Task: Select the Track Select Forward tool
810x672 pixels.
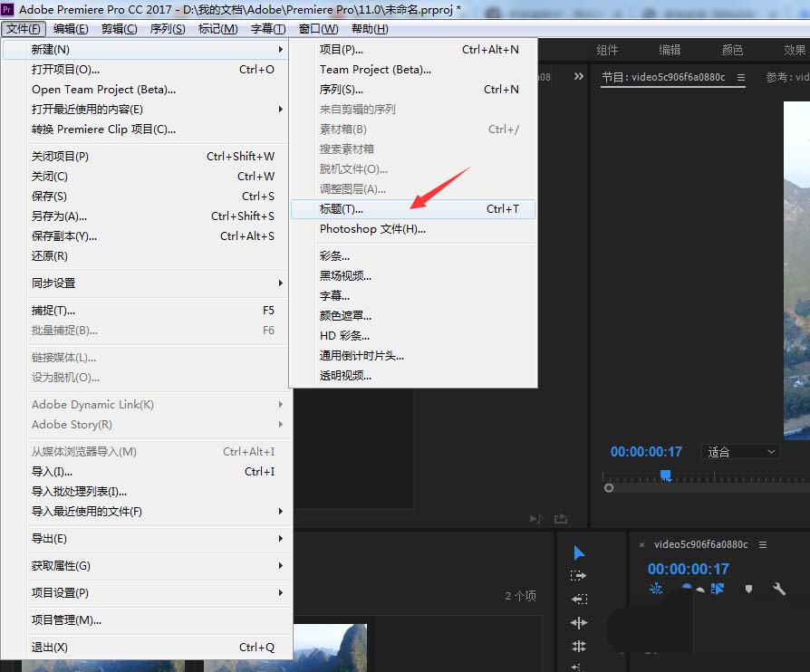Action: (580, 576)
